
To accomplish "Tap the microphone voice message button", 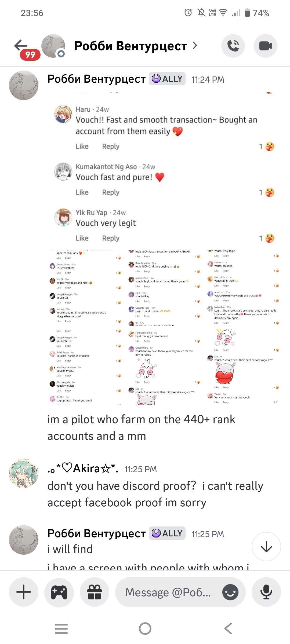I will tap(266, 592).
